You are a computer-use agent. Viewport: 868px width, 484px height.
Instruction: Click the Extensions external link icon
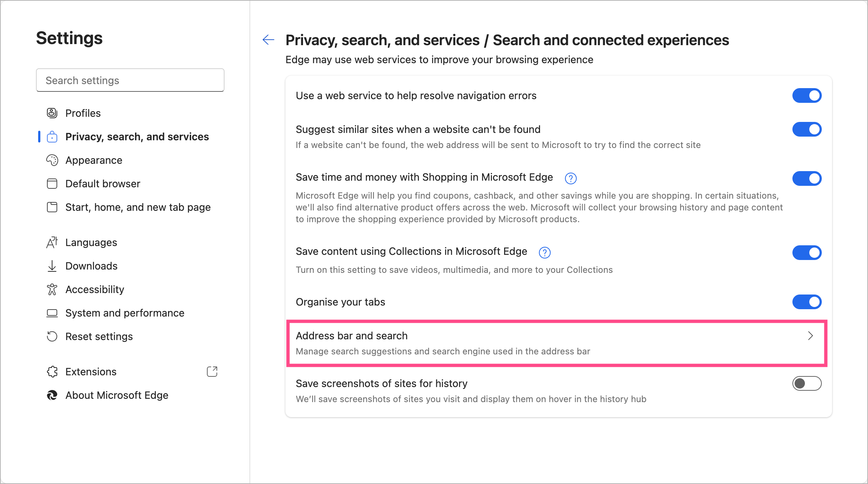click(x=212, y=372)
